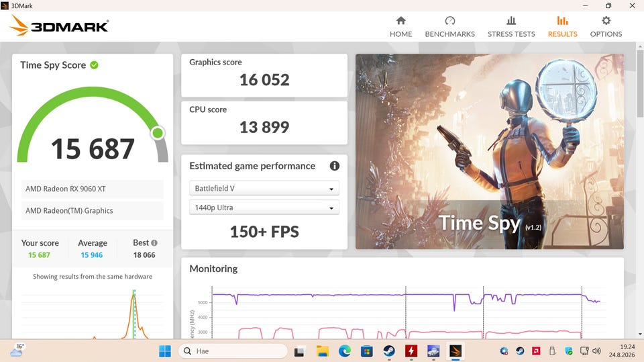Screen dimensions: 644x362
Task: Click the 3DMark taskbar icon
Action: [x=455, y=351]
